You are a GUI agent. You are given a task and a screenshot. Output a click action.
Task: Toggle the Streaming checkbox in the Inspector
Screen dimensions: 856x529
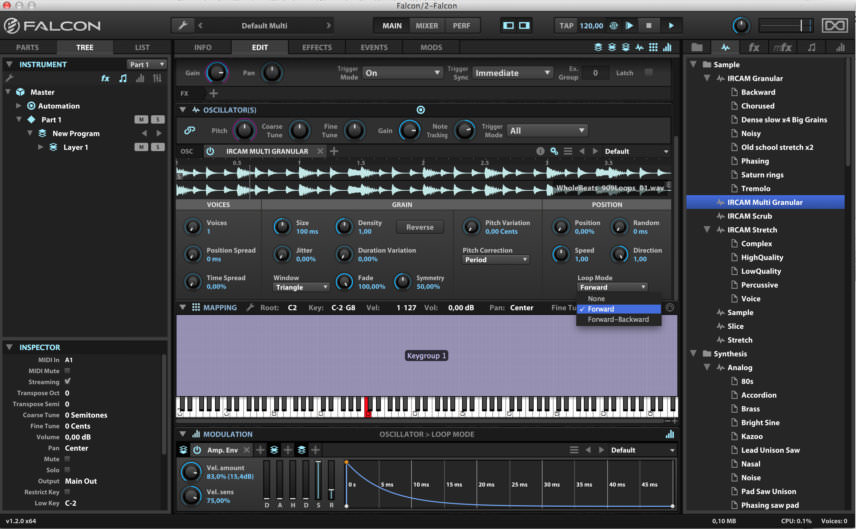68,382
